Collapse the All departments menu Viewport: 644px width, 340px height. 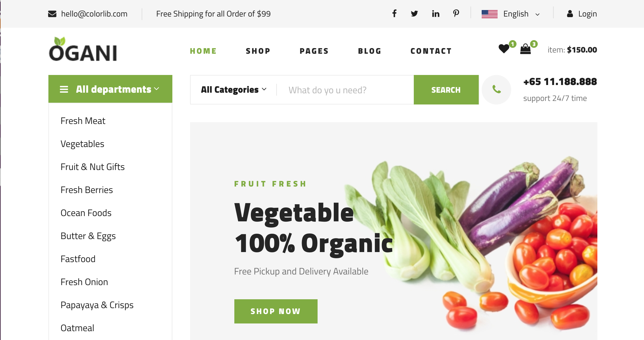pos(110,89)
